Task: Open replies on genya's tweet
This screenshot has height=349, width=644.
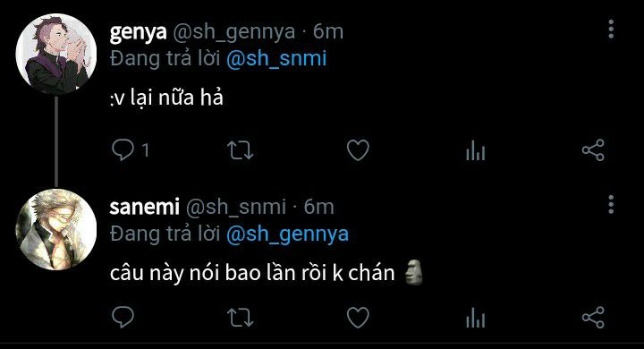Action: [123, 150]
